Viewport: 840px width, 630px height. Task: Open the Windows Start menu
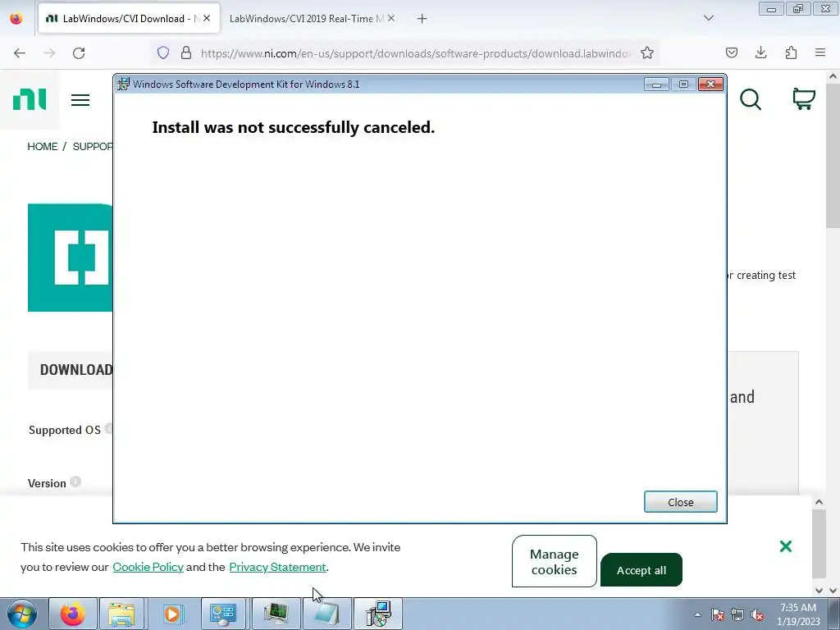(x=22, y=614)
